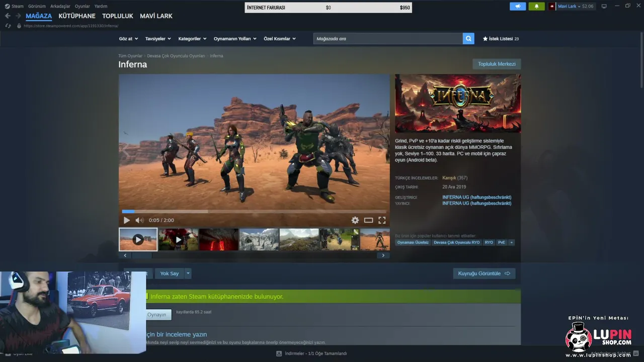Expand the Tavsiyeler dropdown
The height and width of the screenshot is (362, 644).
click(158, 39)
